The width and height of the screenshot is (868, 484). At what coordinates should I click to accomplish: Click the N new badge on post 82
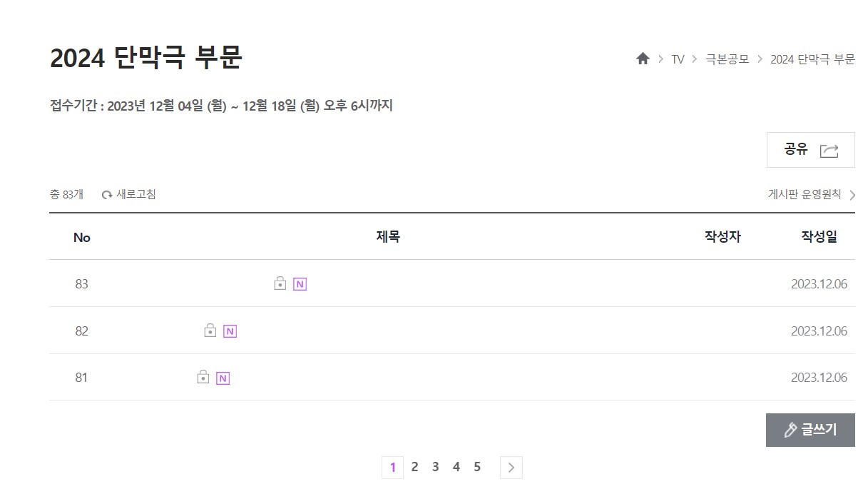click(x=230, y=331)
